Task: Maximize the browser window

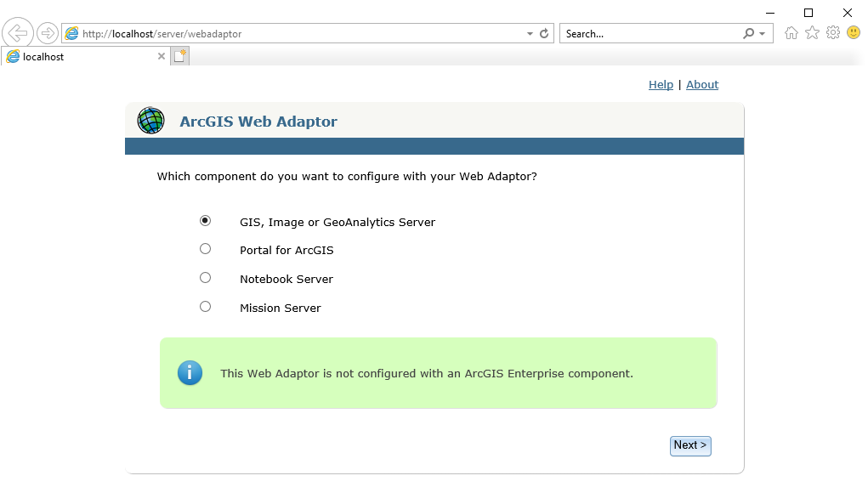Action: [808, 13]
